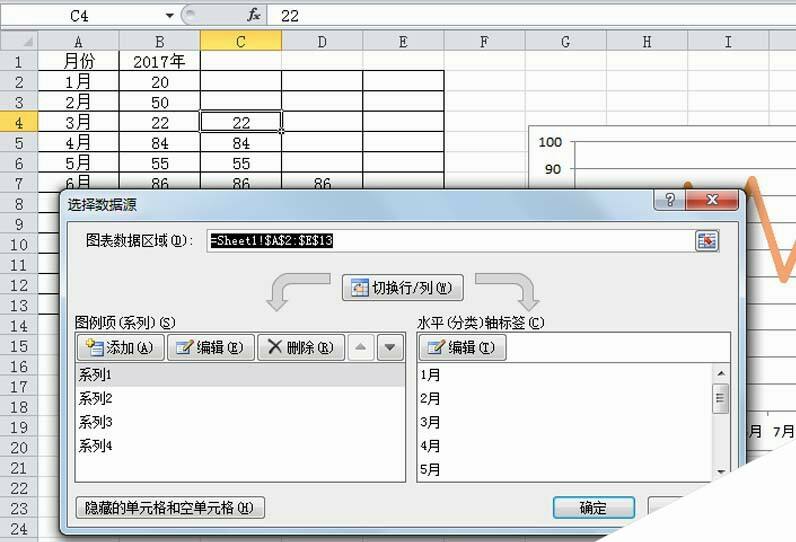Click the 添加 add series button

click(x=121, y=348)
